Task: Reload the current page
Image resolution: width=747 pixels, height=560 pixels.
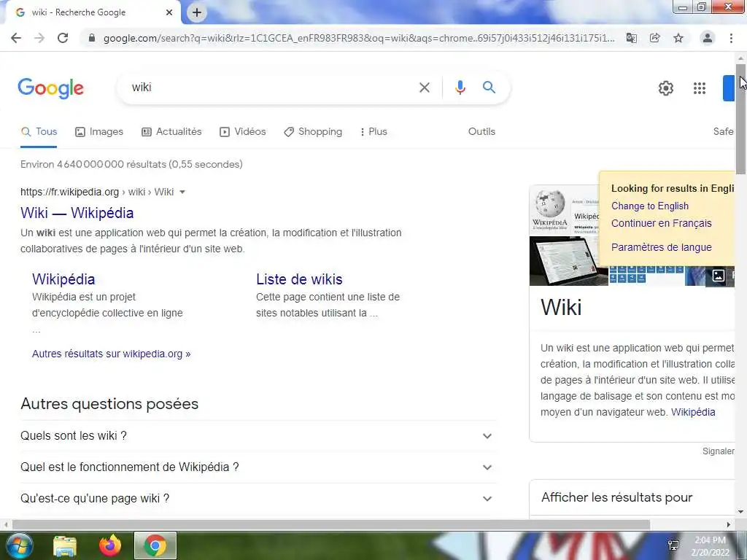Action: point(63,38)
